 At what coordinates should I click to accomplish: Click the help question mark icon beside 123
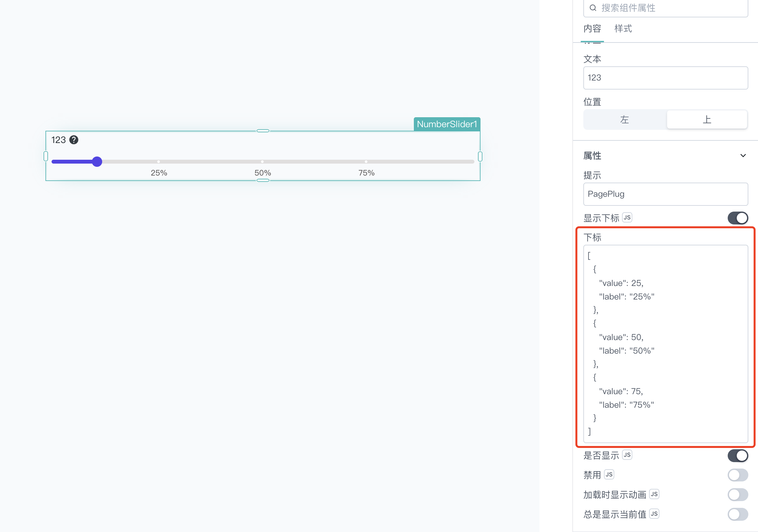pos(73,140)
